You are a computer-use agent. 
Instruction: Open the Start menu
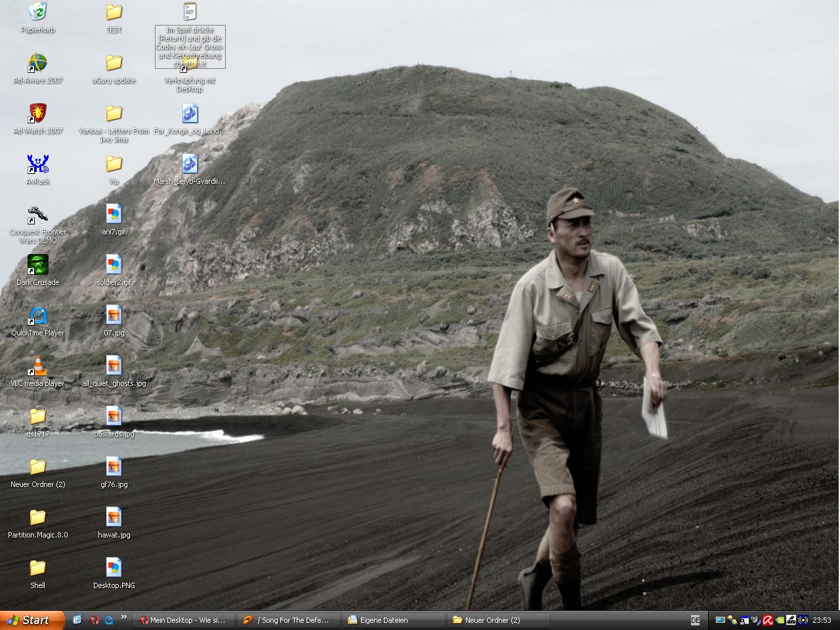click(x=31, y=620)
